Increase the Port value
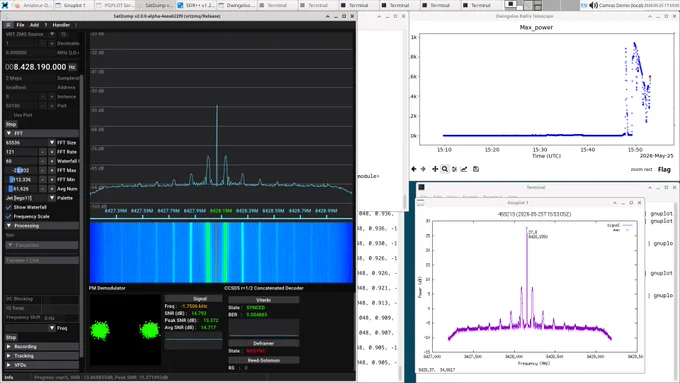Viewport: 680px width, 383px height. point(52,106)
